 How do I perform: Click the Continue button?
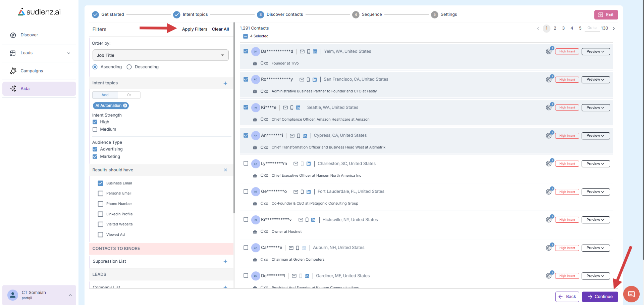(x=600, y=297)
